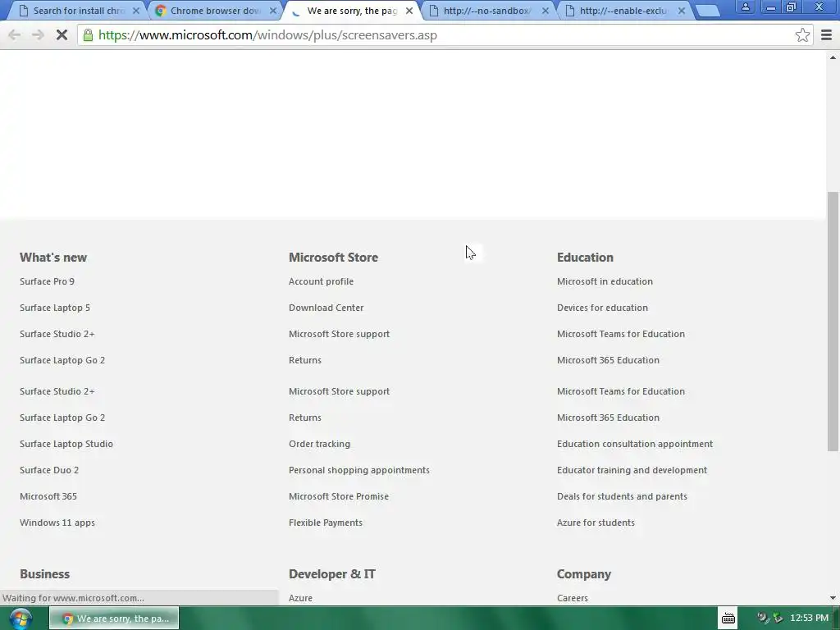Open the Devices for education link

pos(602,308)
